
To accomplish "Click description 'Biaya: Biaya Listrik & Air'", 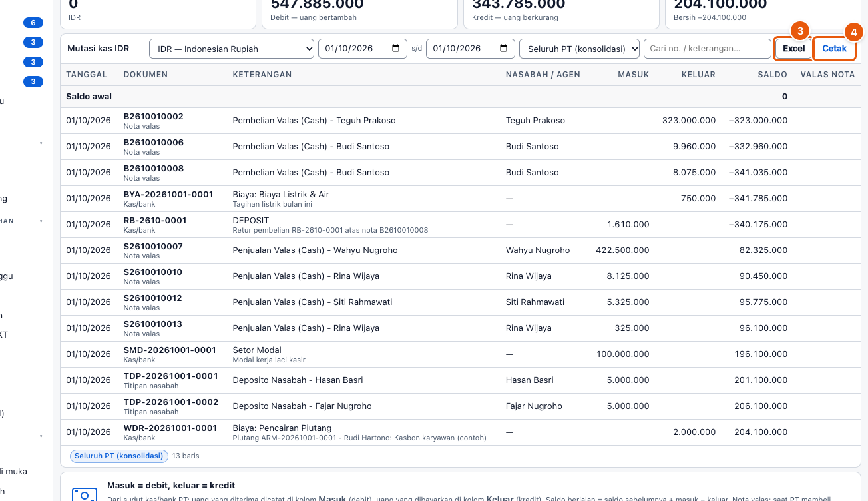I will pyautogui.click(x=281, y=195).
